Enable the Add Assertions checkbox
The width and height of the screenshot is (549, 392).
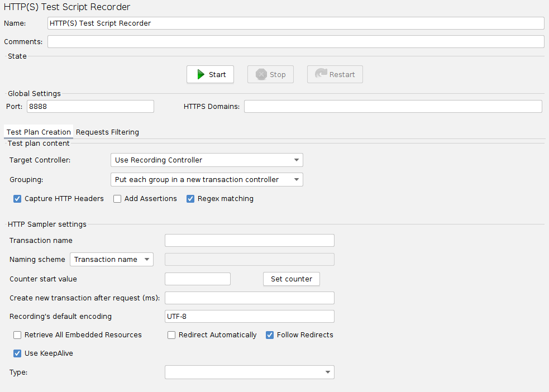(117, 199)
